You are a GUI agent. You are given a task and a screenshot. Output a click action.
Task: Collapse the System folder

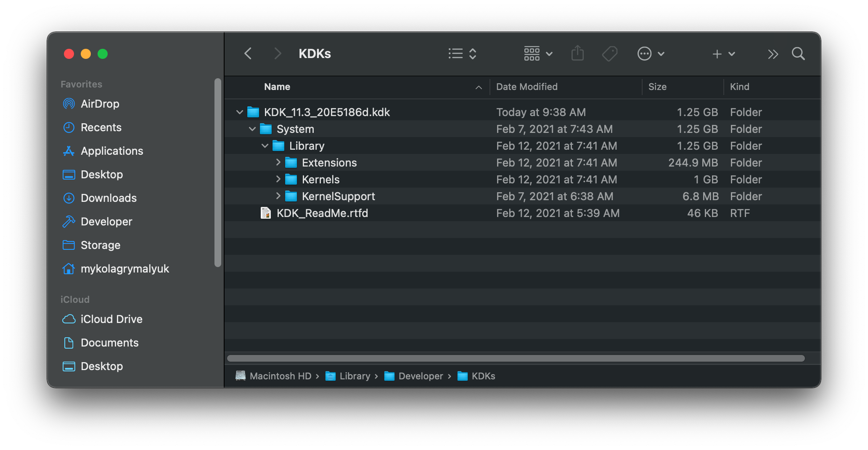coord(252,129)
